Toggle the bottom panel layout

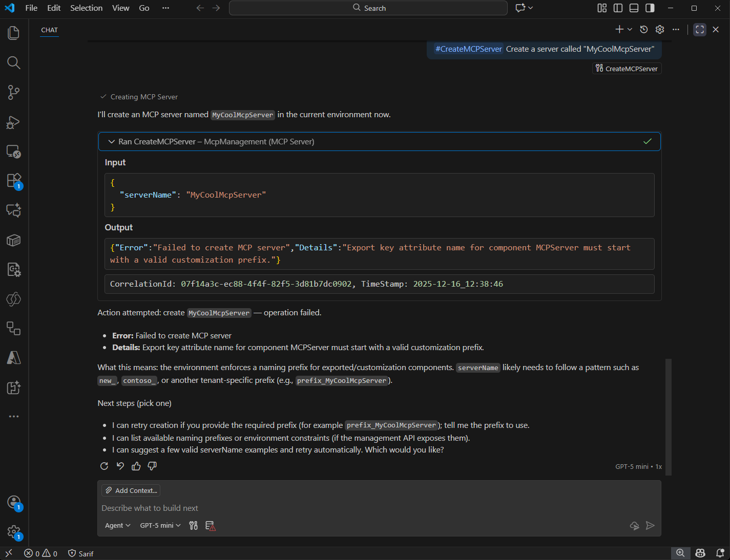point(634,8)
